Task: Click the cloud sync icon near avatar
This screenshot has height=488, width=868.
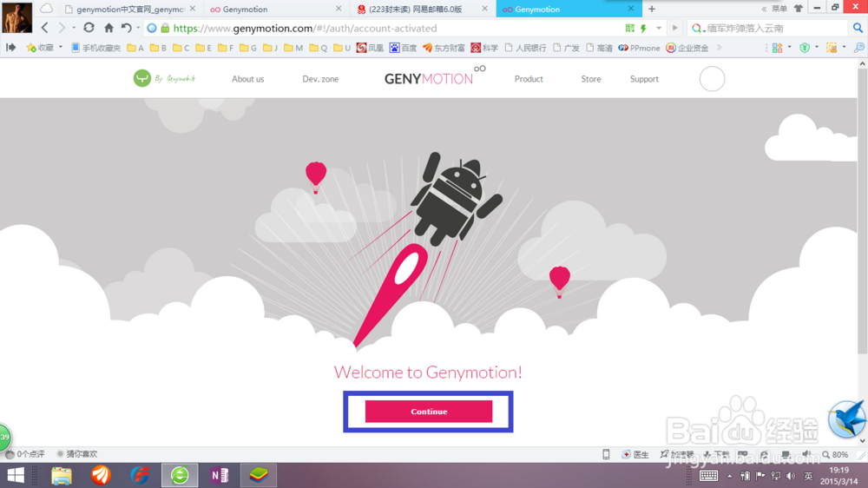Action: coord(47,9)
